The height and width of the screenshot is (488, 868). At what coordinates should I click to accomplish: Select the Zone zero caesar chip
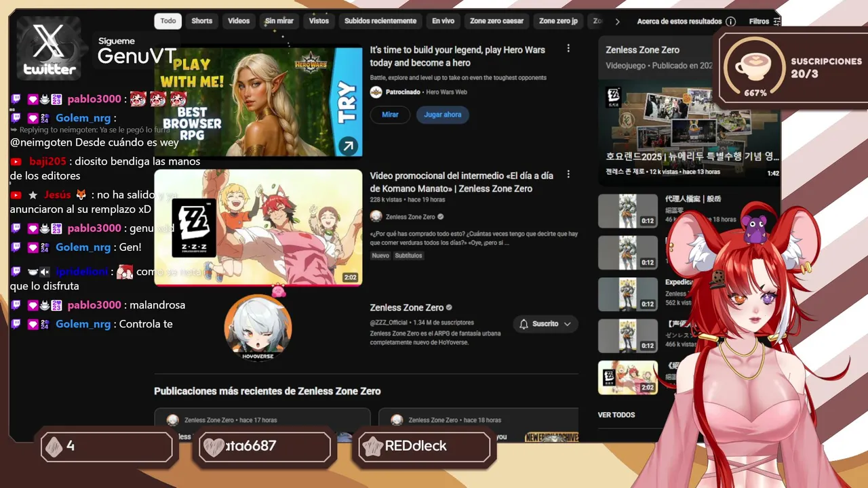497,21
